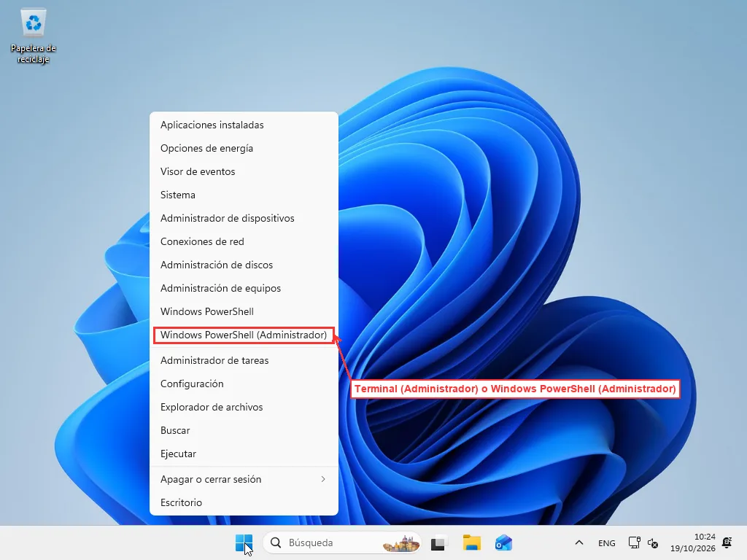Open the Recycle Bin desktop icon
Image resolution: width=747 pixels, height=560 pixels.
click(34, 36)
